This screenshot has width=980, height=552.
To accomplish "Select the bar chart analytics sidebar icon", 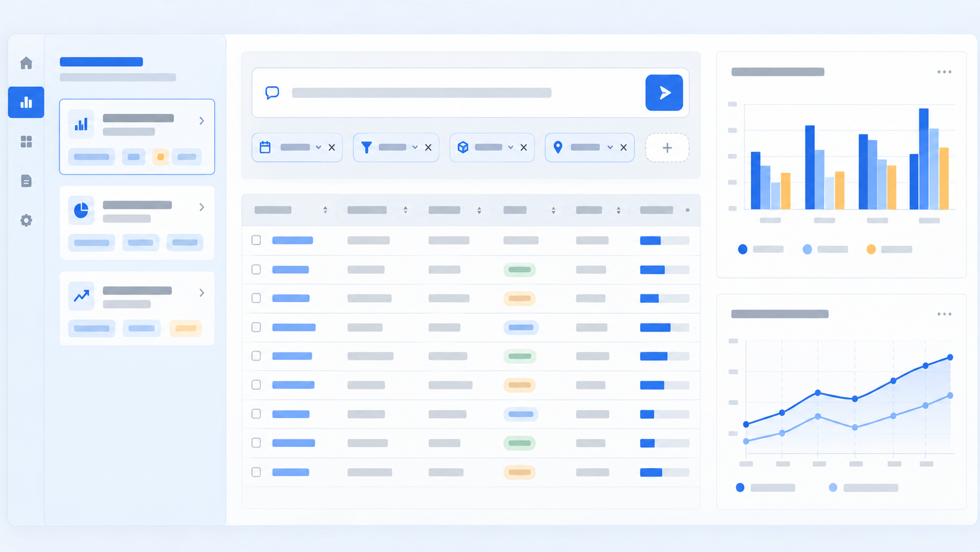I will click(26, 102).
